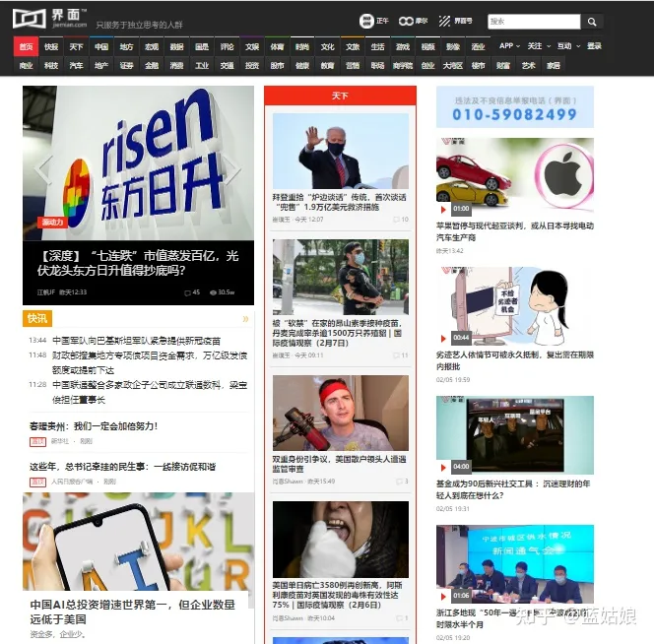This screenshot has width=654, height=644.
Task: Click the Jiemian logo in header
Action: [49, 19]
